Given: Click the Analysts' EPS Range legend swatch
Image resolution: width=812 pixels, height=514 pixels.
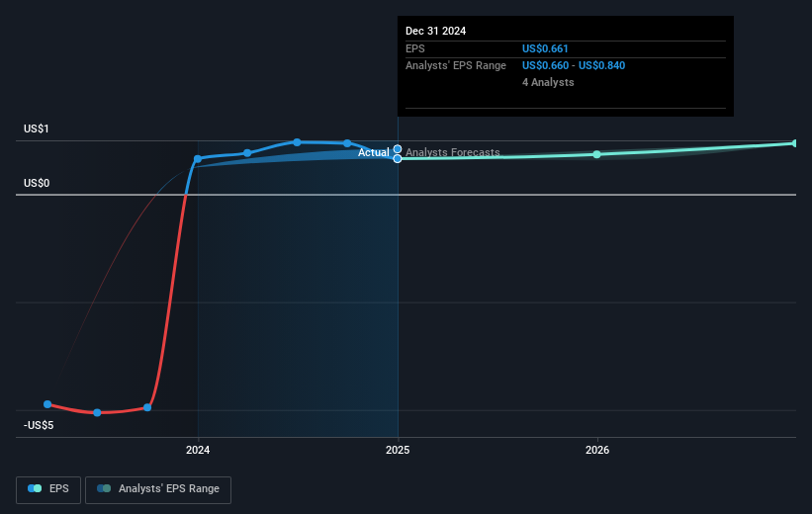Looking at the screenshot, I should pos(104,488).
